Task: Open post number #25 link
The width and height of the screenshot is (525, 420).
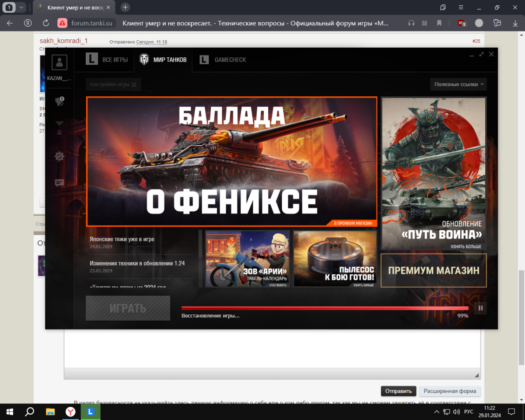Action: [x=476, y=41]
